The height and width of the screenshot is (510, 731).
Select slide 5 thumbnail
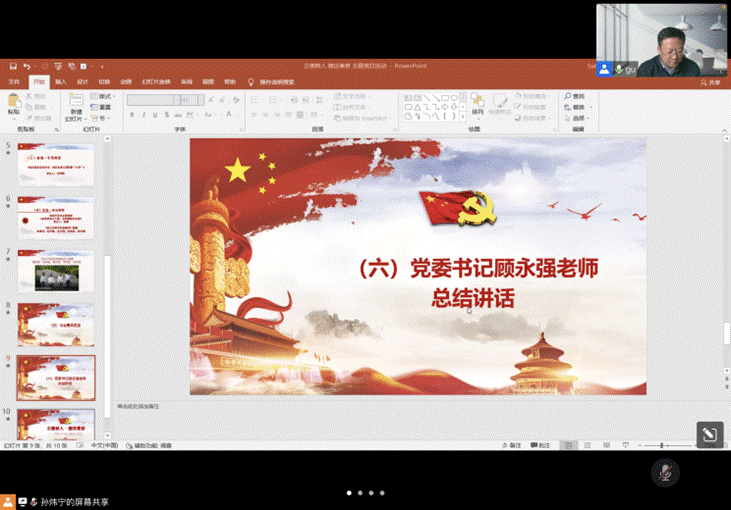tap(55, 165)
